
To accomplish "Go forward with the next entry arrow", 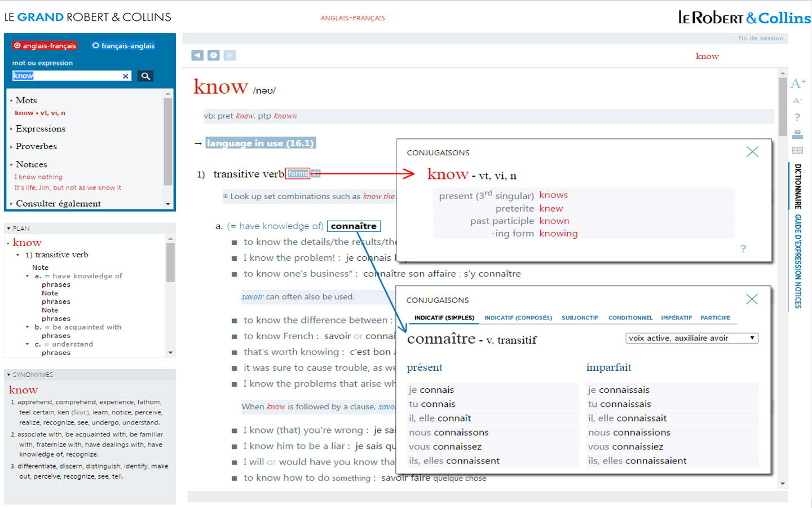I will (230, 55).
